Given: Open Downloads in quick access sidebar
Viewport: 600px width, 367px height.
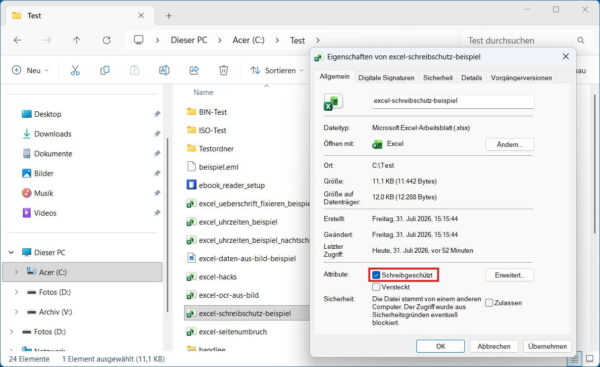Looking at the screenshot, I should (x=52, y=134).
